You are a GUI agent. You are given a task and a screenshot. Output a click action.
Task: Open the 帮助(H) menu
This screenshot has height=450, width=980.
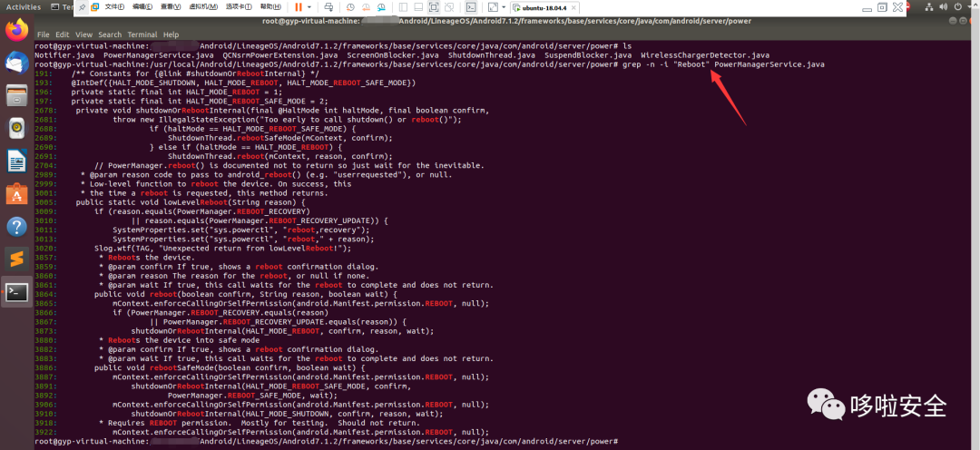click(269, 7)
